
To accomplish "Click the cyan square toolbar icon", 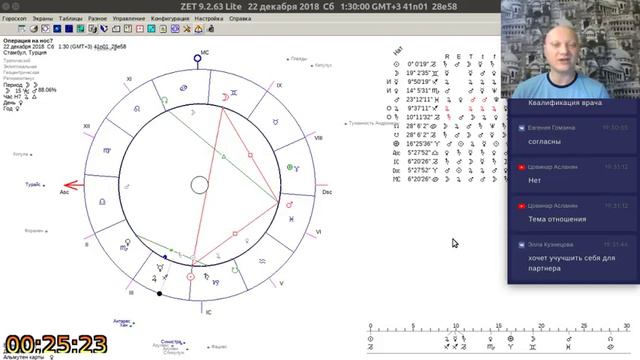I will coord(151,29).
